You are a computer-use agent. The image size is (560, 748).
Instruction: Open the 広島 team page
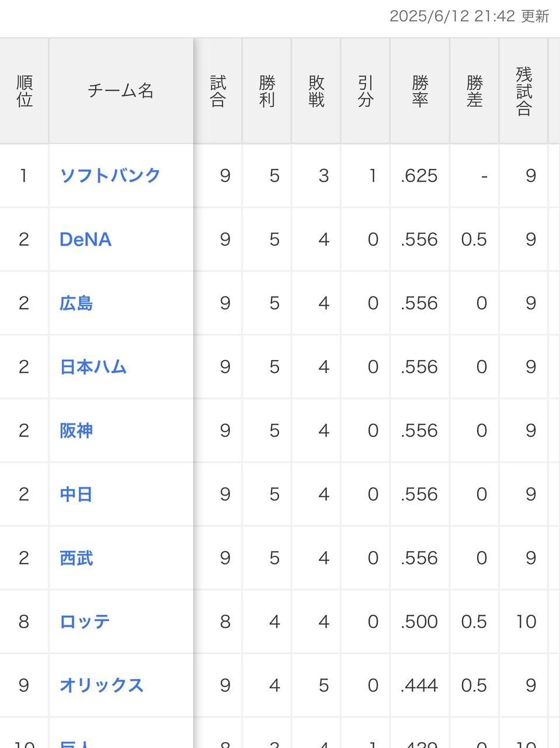[x=76, y=303]
